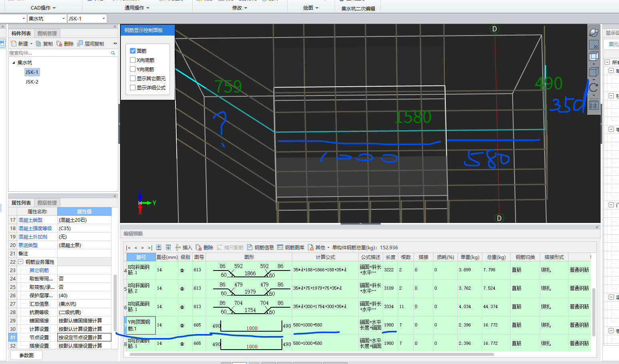The image size is (619, 364).
Task: Enable the Y向底筋 checkbox
Action: (x=133, y=69)
